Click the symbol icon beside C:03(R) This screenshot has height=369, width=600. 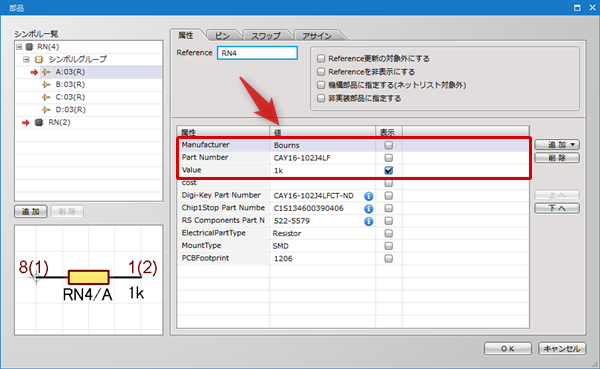click(46, 97)
